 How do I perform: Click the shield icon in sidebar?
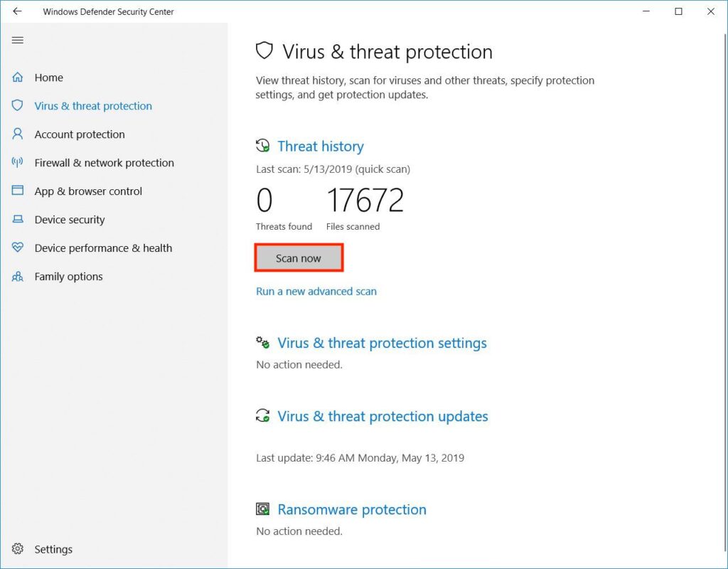[18, 106]
